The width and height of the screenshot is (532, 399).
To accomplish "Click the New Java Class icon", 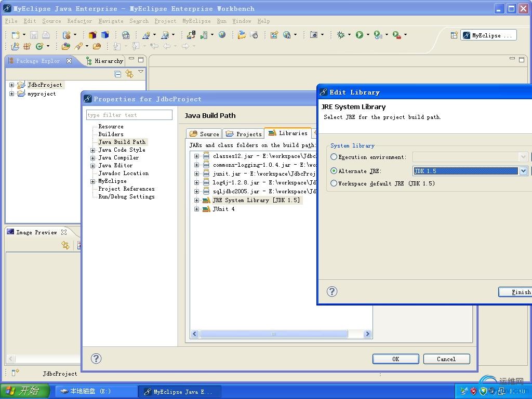I will [39, 46].
